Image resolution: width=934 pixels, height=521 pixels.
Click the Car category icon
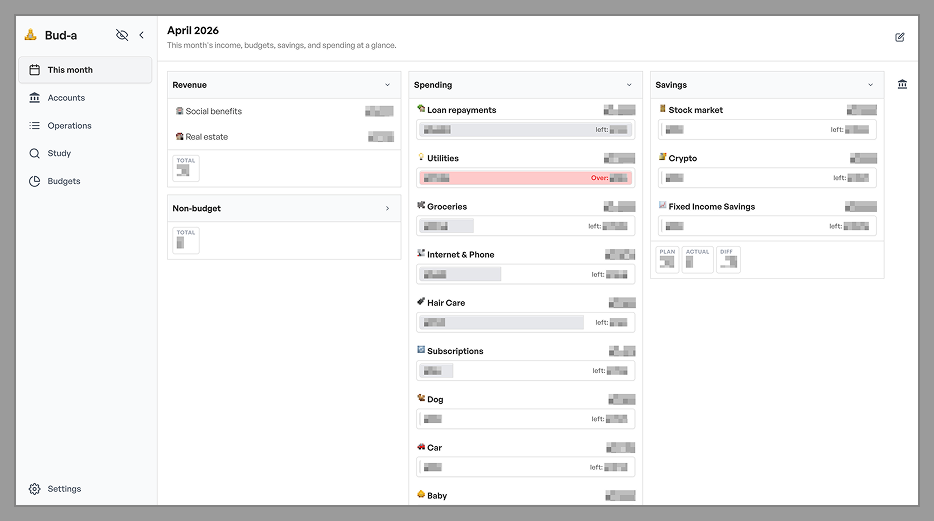tap(422, 447)
